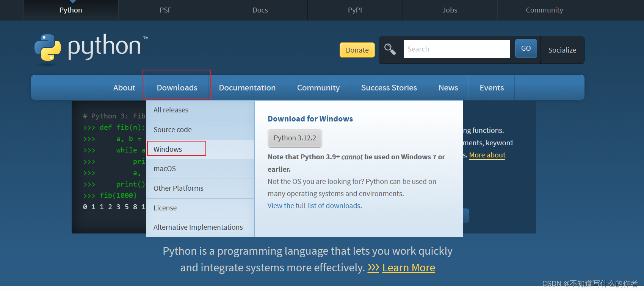
Task: Click the Learn More link
Action: pos(409,268)
